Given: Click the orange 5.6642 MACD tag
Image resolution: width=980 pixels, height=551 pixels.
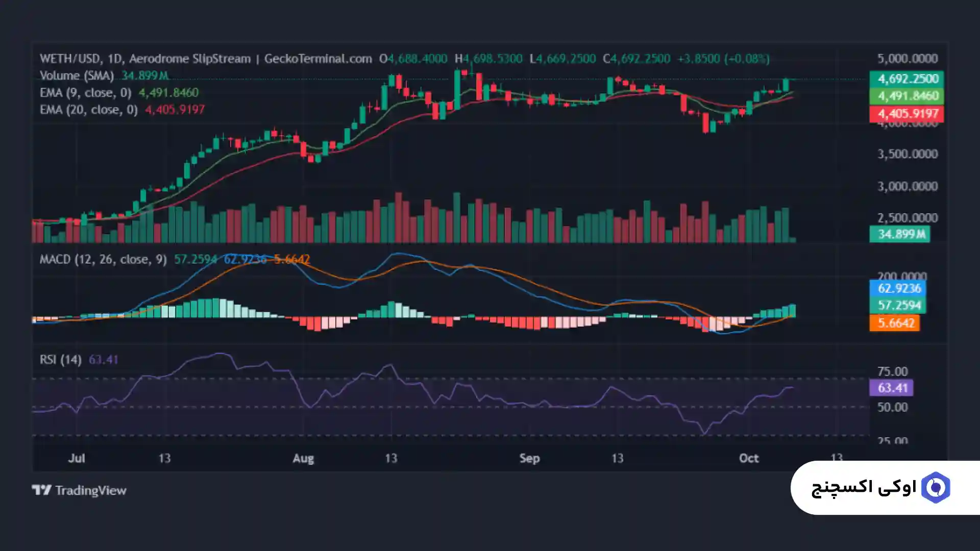Looking at the screenshot, I should point(894,323).
